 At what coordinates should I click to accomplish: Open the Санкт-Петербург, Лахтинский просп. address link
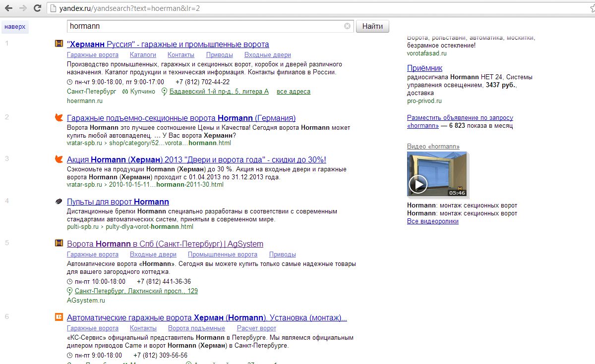coord(136,291)
